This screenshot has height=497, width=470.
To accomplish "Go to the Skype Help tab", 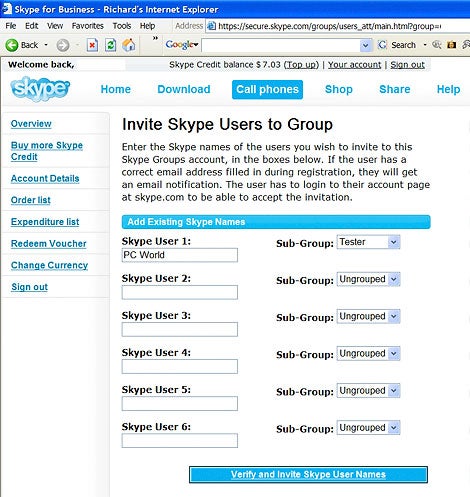I will [448, 89].
